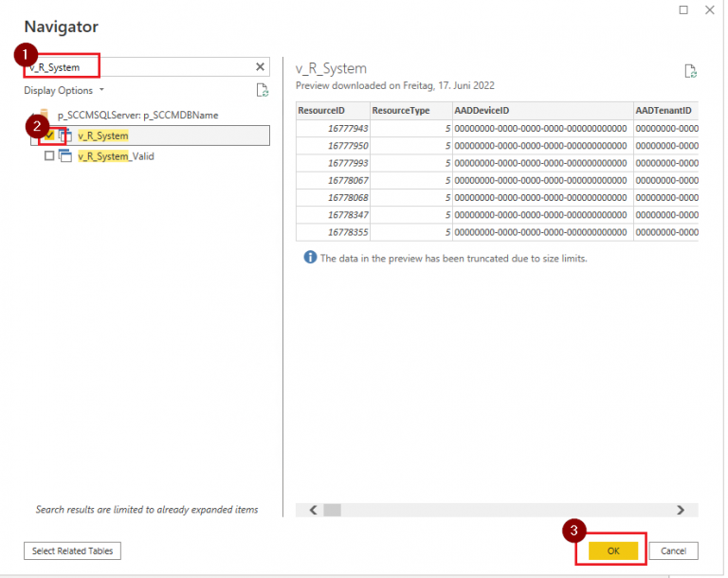728x578 pixels.
Task: Select the cell with ResourceID 16778068
Action: (x=334, y=198)
